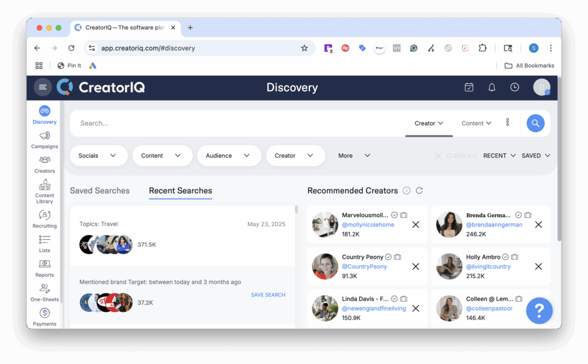The image size is (588, 364).
Task: Expand the Socials filter dropdown
Action: click(x=98, y=156)
